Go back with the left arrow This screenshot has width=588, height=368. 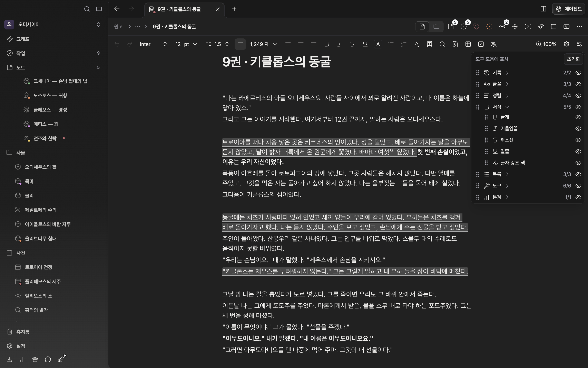(x=117, y=9)
